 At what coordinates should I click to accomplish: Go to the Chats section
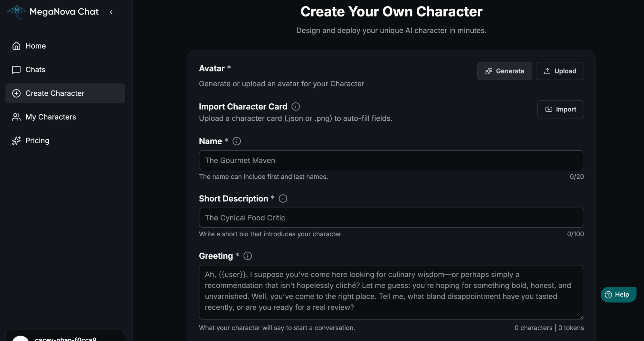coord(35,70)
